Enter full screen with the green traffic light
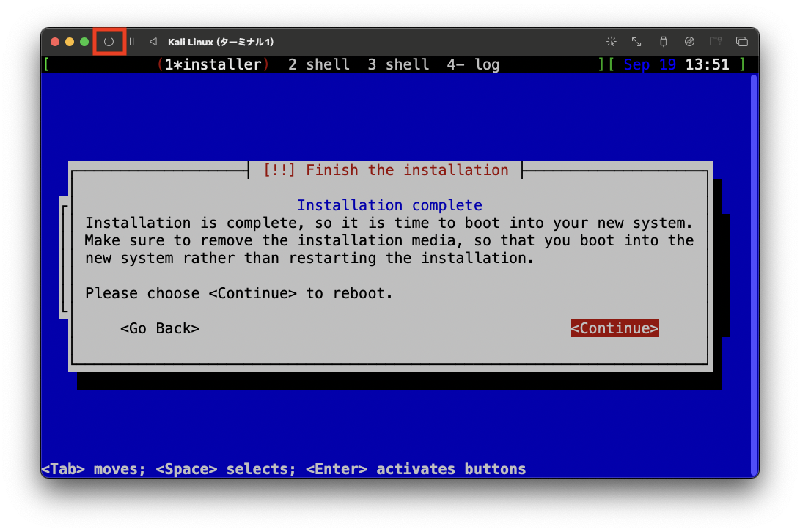 point(84,42)
